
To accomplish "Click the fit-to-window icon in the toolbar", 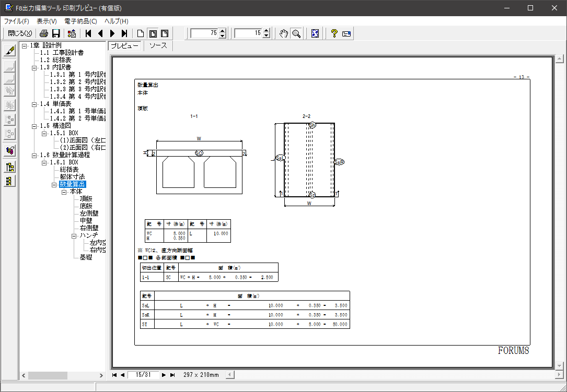I will 315,33.
